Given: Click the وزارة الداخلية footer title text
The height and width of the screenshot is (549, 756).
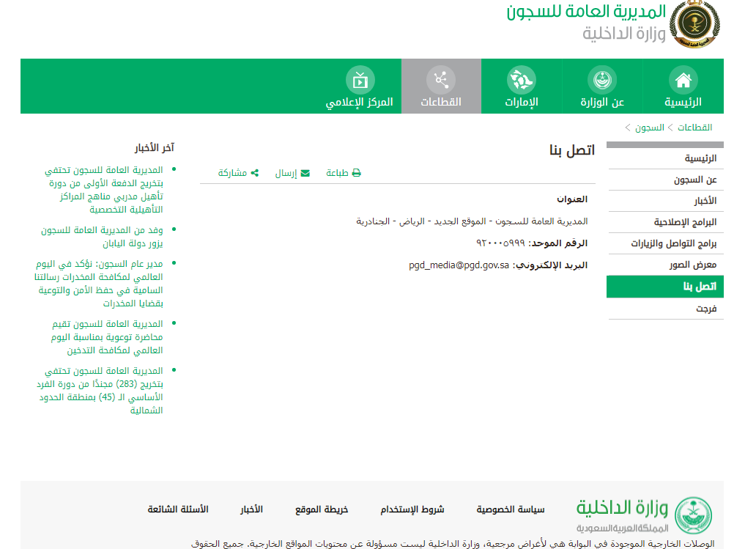Looking at the screenshot, I should pos(623,507).
